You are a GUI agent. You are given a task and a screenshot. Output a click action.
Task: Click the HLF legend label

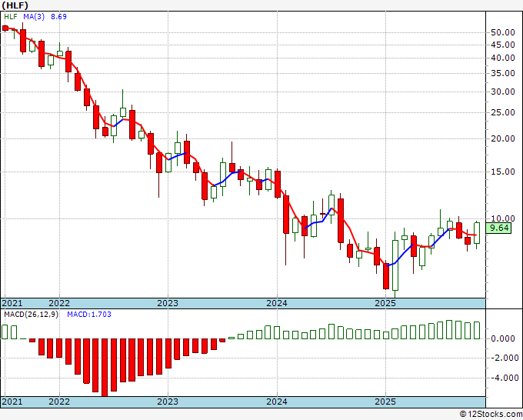[10, 17]
